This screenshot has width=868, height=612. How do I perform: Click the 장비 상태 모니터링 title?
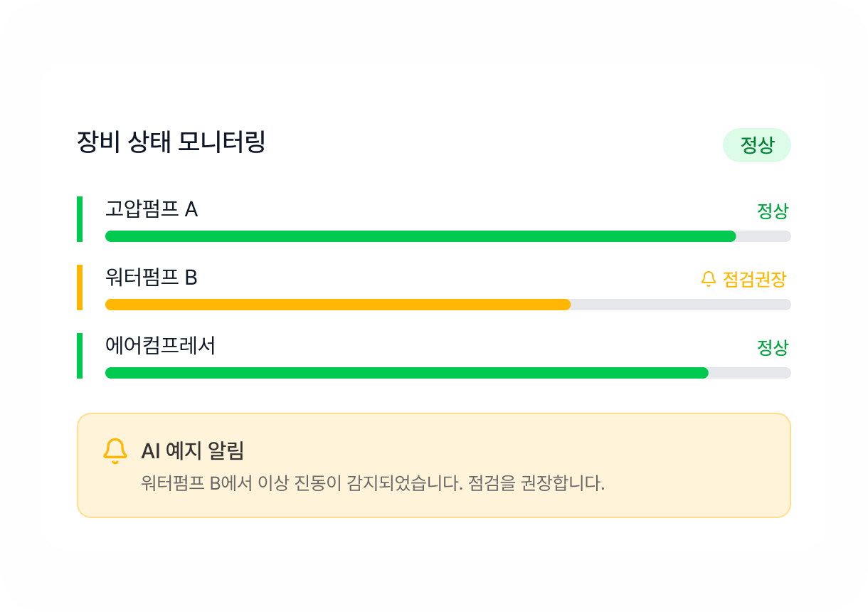(171, 142)
